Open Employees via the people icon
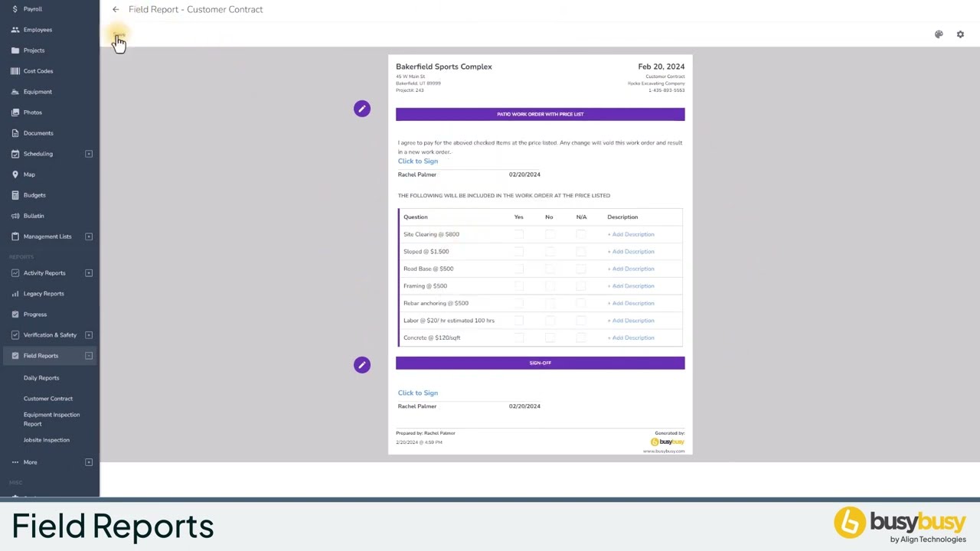This screenshot has width=980, height=551. click(15, 30)
